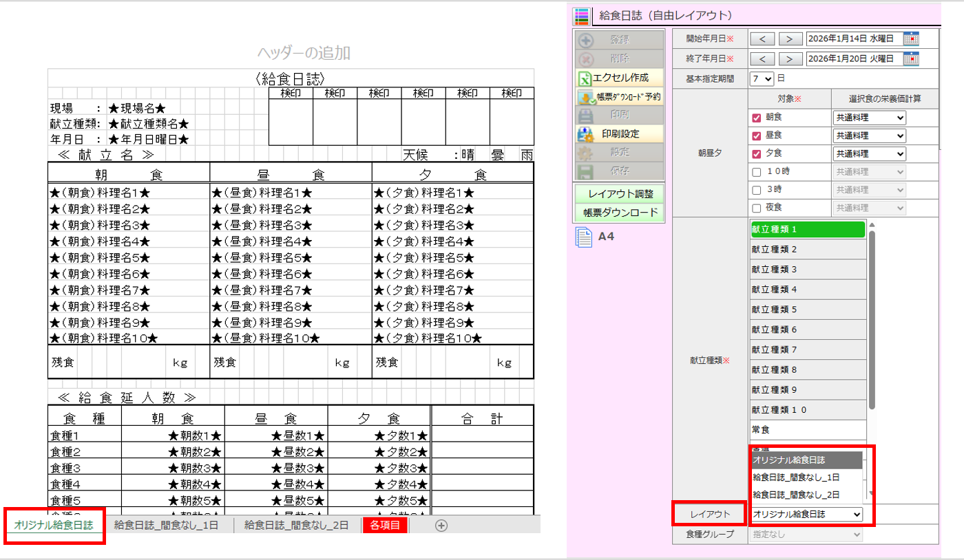Check the 夜食 checkbox
964x560 pixels.
pos(756,208)
